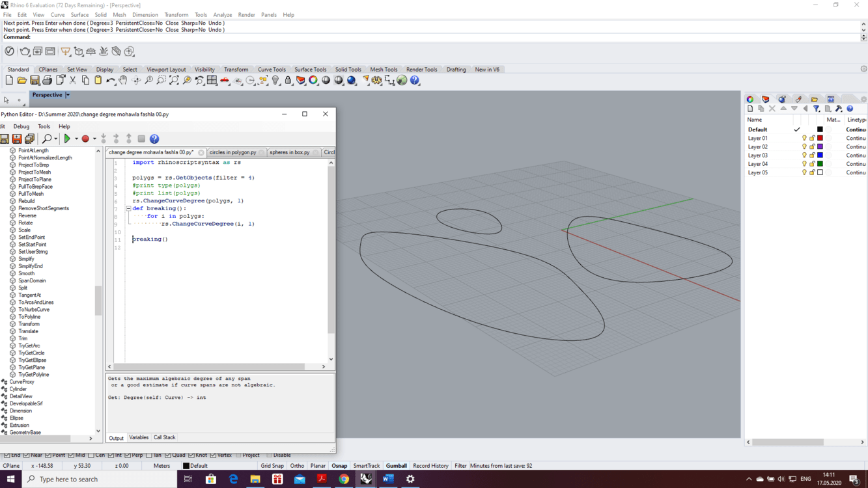This screenshot has height=488, width=868.
Task: Open the Search icon in the Python Editor toolbar
Action: pyautogui.click(x=48, y=138)
